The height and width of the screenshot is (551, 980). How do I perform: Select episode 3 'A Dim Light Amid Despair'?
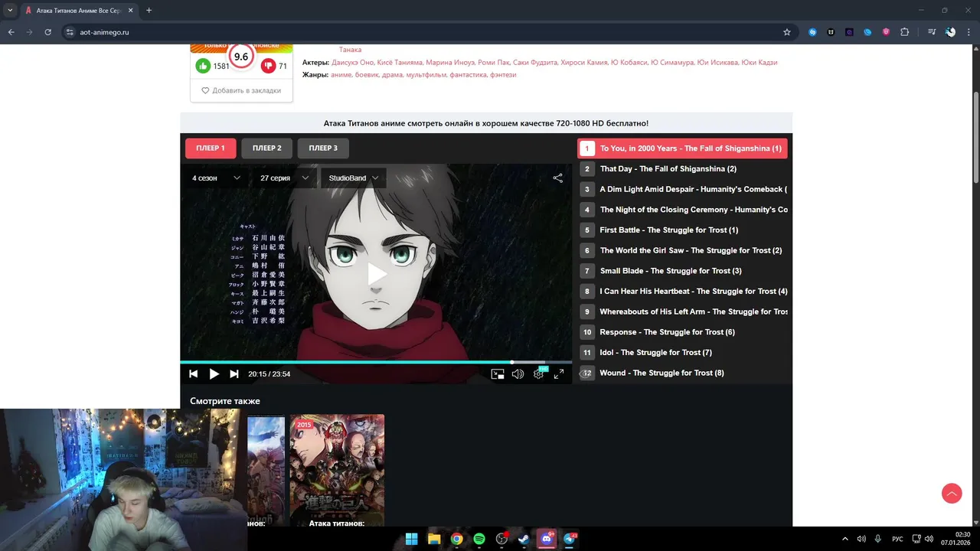point(682,189)
